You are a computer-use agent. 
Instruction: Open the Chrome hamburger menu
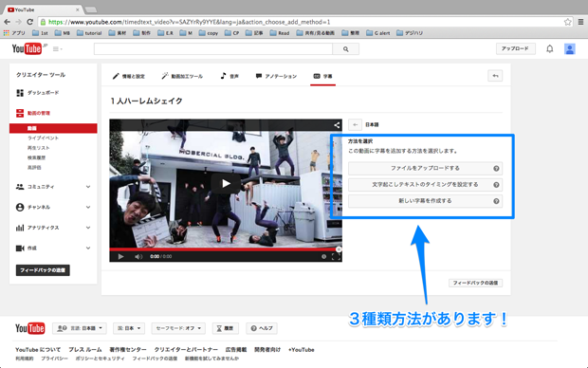[580, 22]
